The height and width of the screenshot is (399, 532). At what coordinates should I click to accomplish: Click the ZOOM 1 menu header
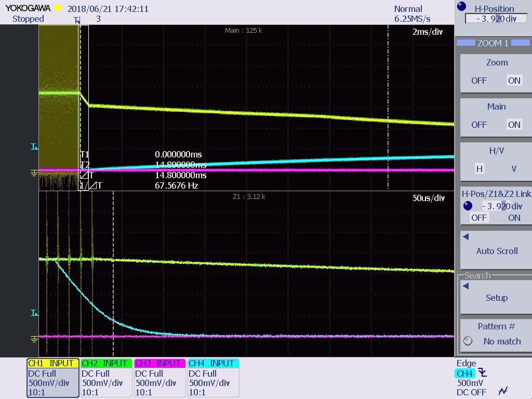coord(493,43)
